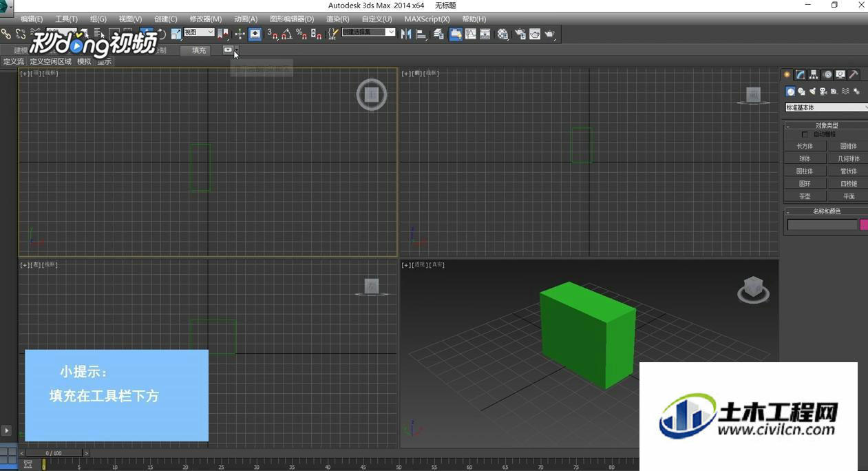Image resolution: width=868 pixels, height=471 pixels.
Task: Open the 工具(T) menu
Action: [66, 19]
